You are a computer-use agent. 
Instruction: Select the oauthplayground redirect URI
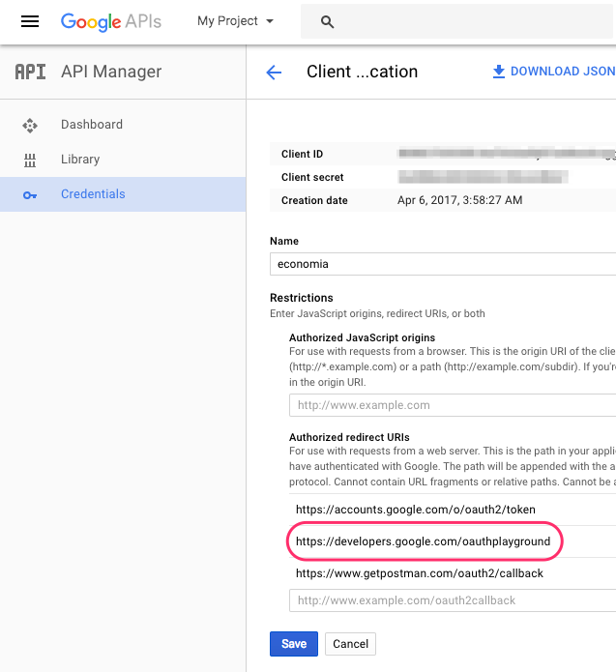click(x=424, y=541)
